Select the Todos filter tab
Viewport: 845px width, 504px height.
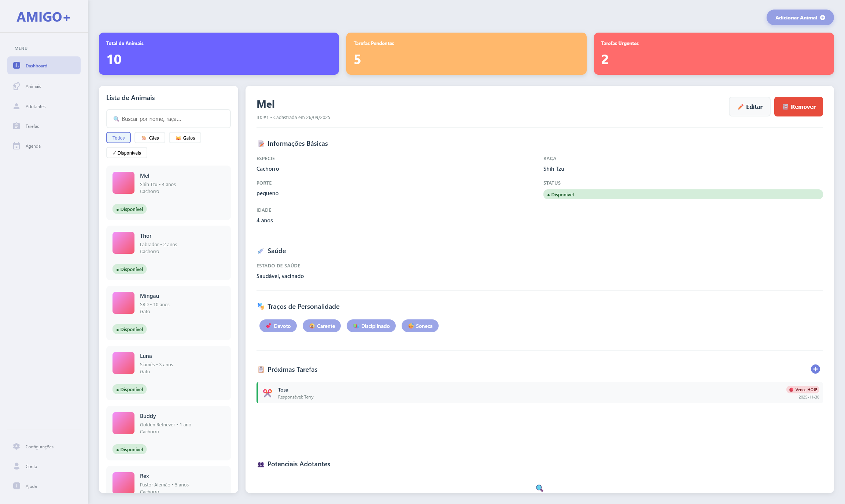click(x=118, y=137)
